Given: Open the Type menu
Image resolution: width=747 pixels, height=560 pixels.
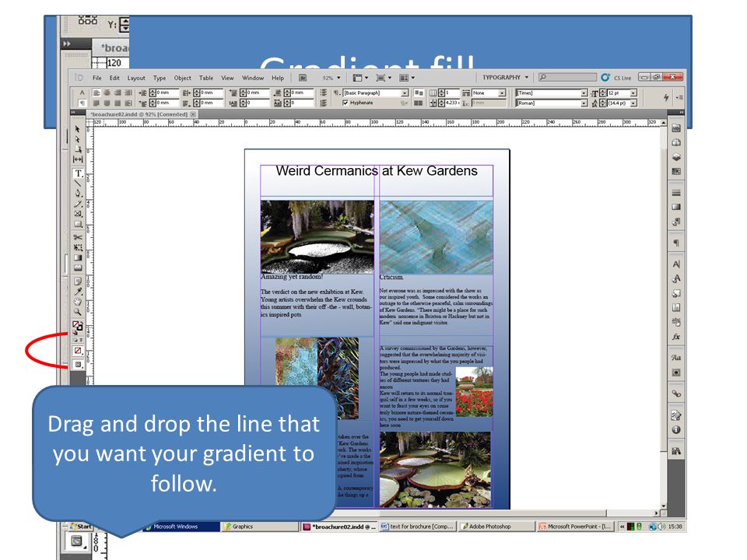Looking at the screenshot, I should 160,78.
